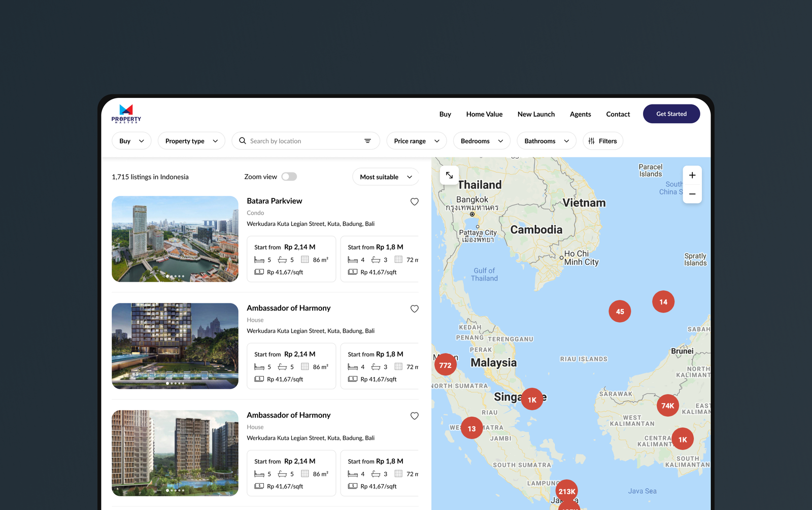Open the Property type dropdown

point(191,141)
